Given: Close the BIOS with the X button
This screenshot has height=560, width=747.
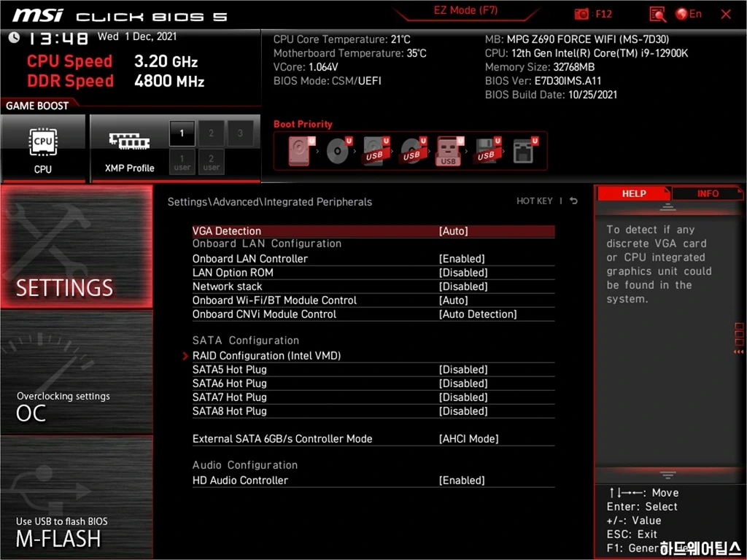Looking at the screenshot, I should tap(726, 15).
